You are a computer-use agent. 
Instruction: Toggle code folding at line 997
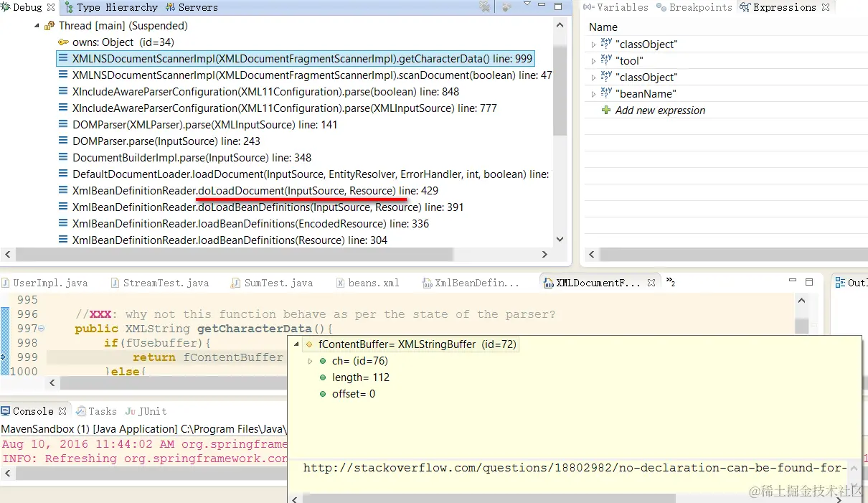[x=41, y=329]
